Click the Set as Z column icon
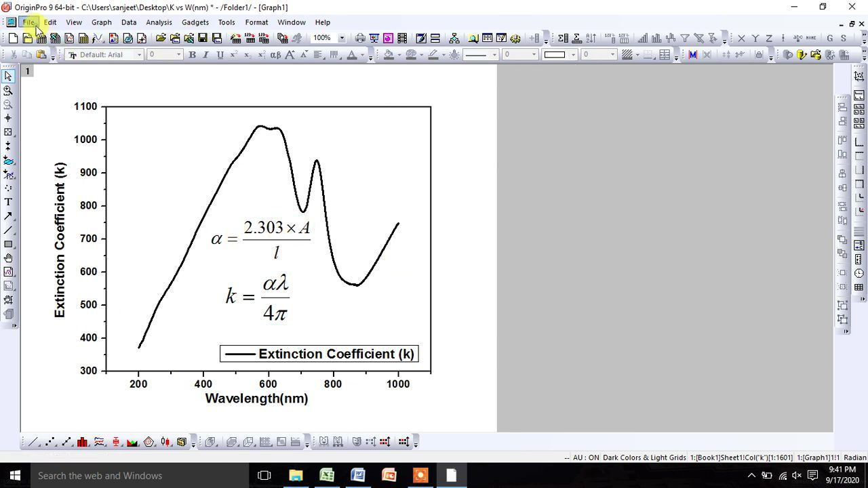Image resolution: width=868 pixels, height=488 pixels. pos(770,38)
